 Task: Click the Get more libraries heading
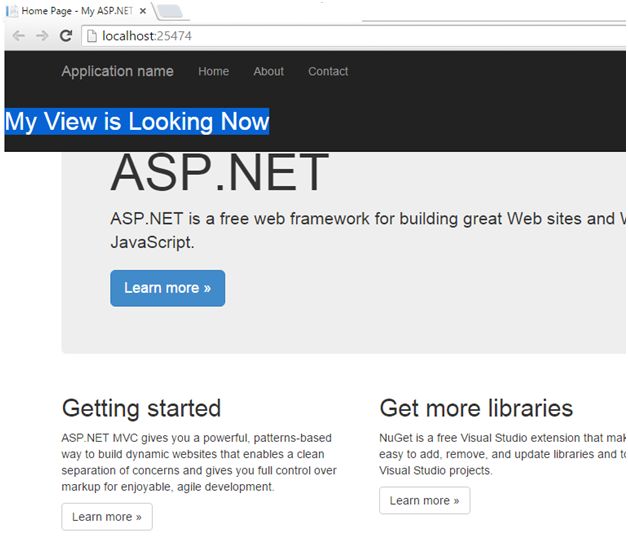[476, 408]
